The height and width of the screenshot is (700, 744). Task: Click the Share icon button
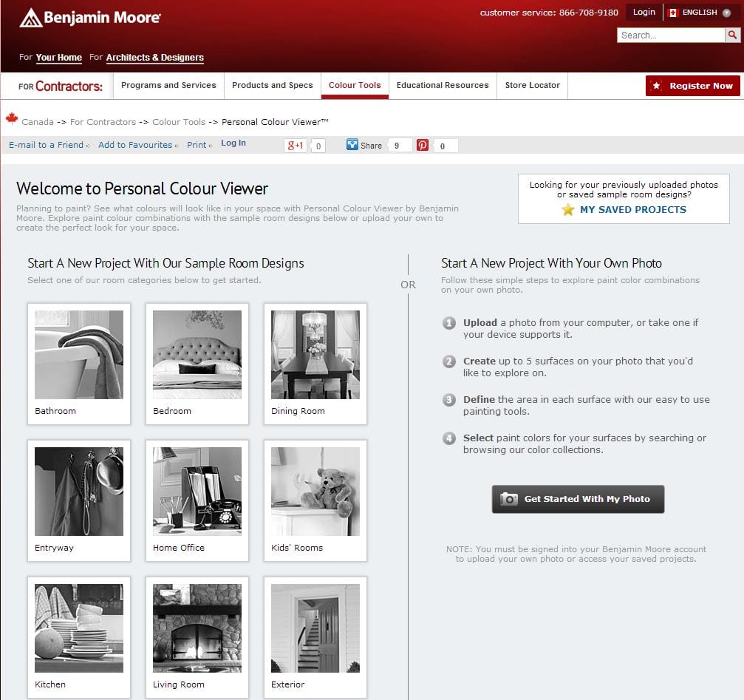365,146
